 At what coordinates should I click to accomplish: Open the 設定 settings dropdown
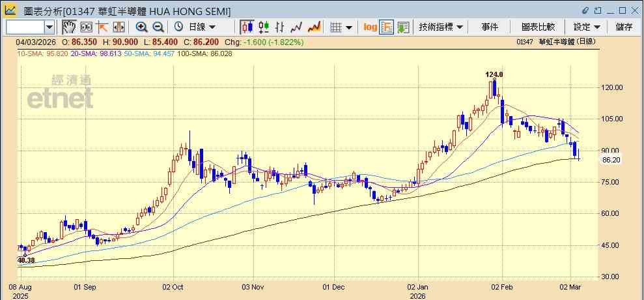[587, 27]
